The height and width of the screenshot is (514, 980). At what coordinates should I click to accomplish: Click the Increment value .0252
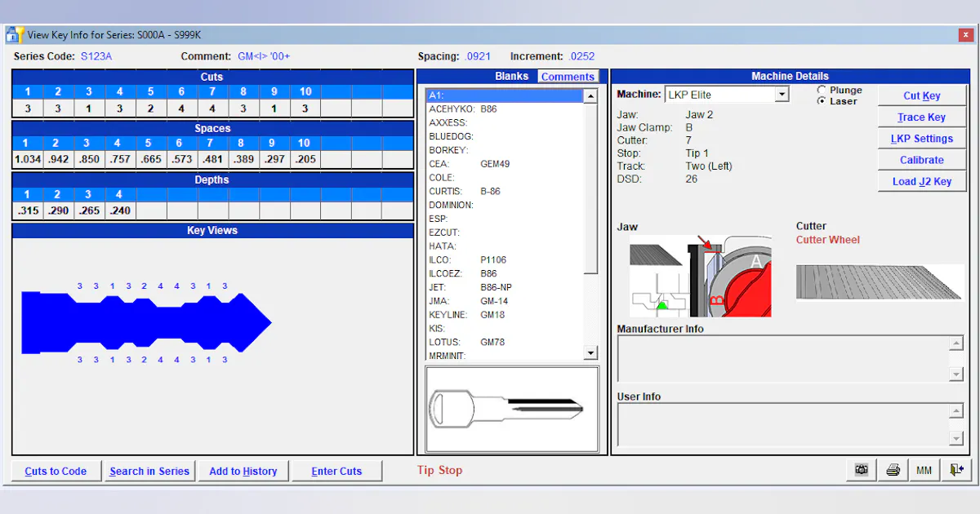[x=582, y=56]
